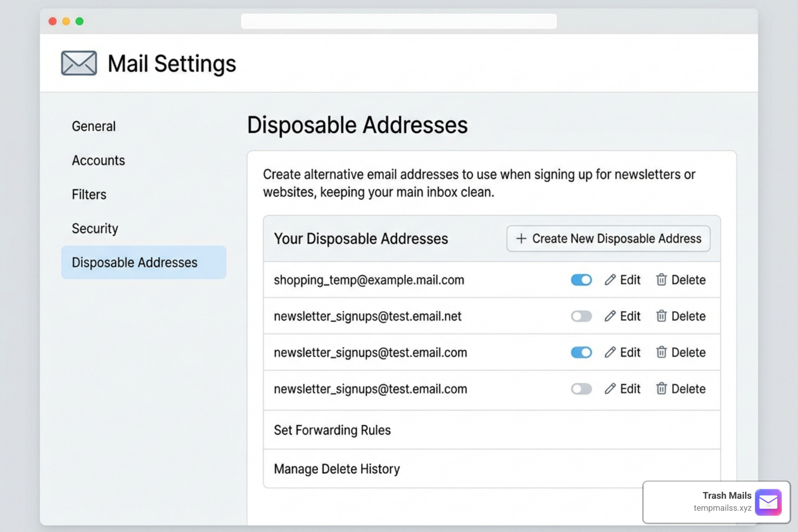The image size is (798, 532).
Task: Maximize the window with the green button
Action: (x=79, y=21)
